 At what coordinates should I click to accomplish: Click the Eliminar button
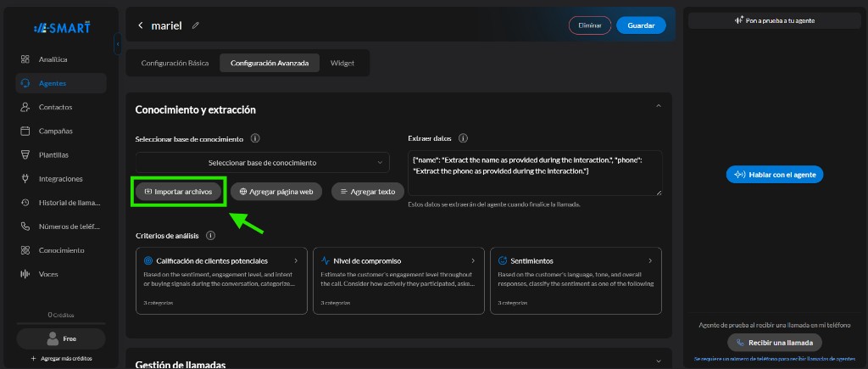pyautogui.click(x=590, y=25)
